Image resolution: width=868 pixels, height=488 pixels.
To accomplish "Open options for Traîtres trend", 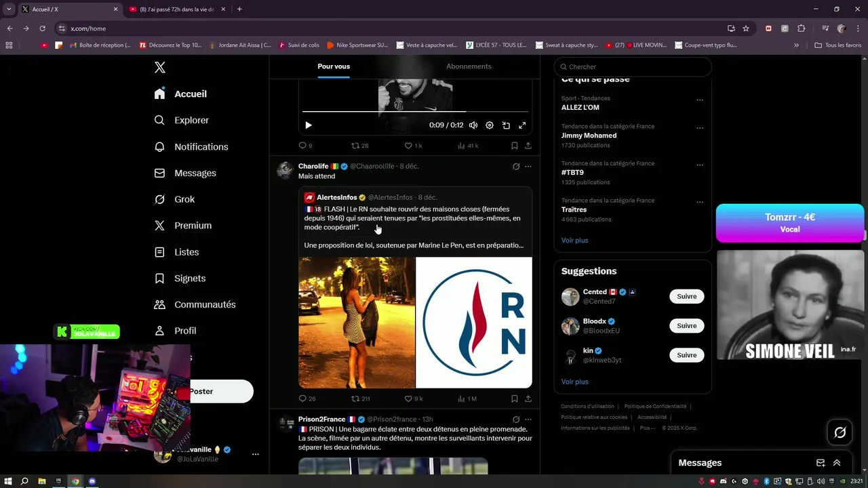I will tap(700, 202).
